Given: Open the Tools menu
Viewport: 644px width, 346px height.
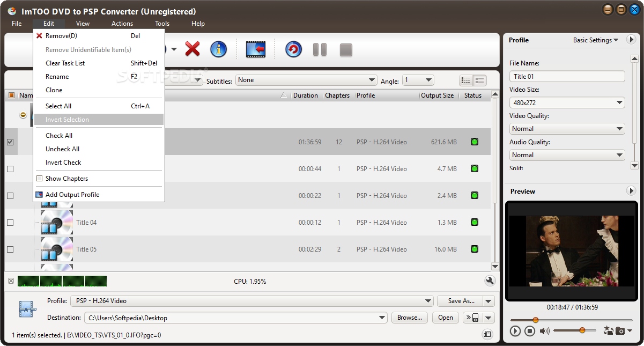Looking at the screenshot, I should point(162,24).
